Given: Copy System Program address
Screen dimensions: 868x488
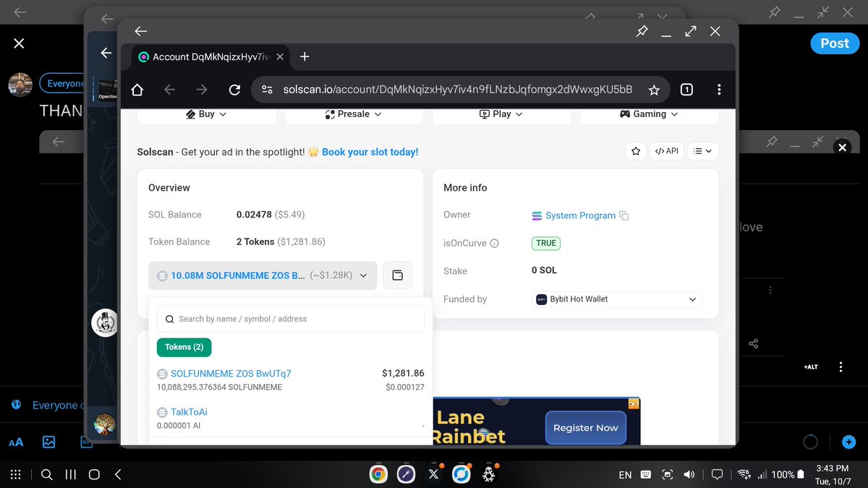Looking at the screenshot, I should [624, 215].
